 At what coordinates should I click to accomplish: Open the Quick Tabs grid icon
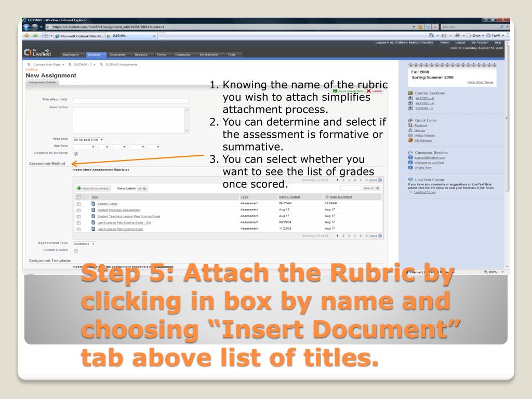pyautogui.click(x=46, y=36)
